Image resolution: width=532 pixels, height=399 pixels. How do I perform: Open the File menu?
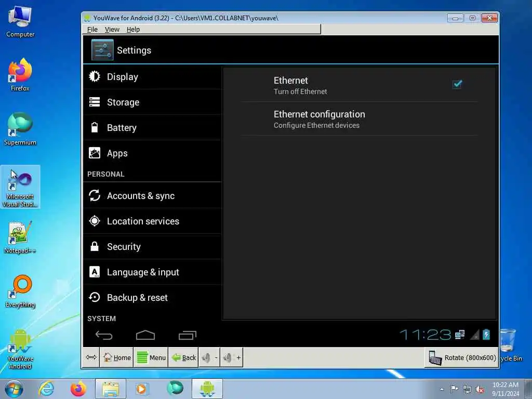pos(92,30)
